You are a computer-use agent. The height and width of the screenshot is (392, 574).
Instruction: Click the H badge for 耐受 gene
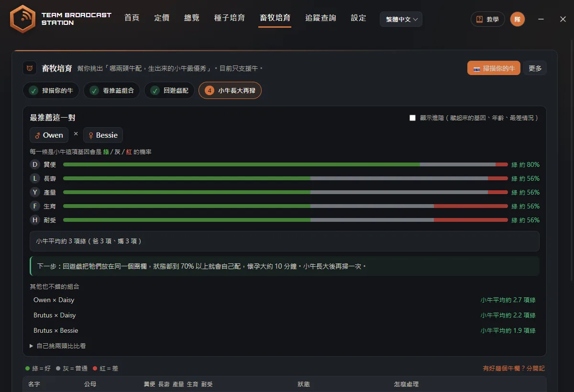coord(34,220)
